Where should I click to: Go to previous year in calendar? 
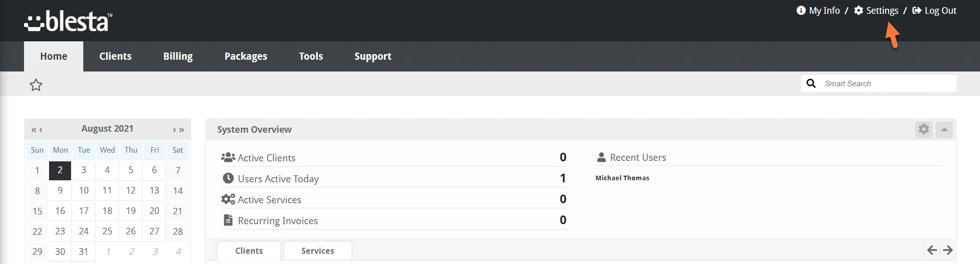[x=33, y=130]
